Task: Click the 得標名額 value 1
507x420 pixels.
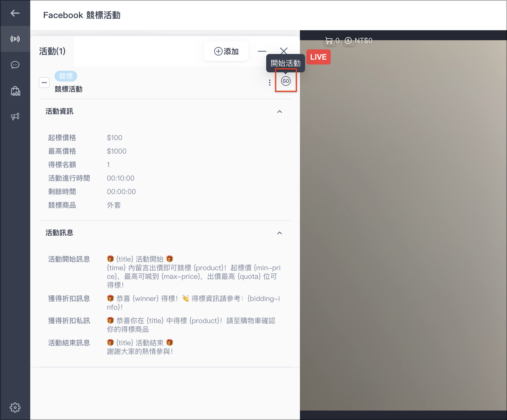Action: pyautogui.click(x=108, y=165)
